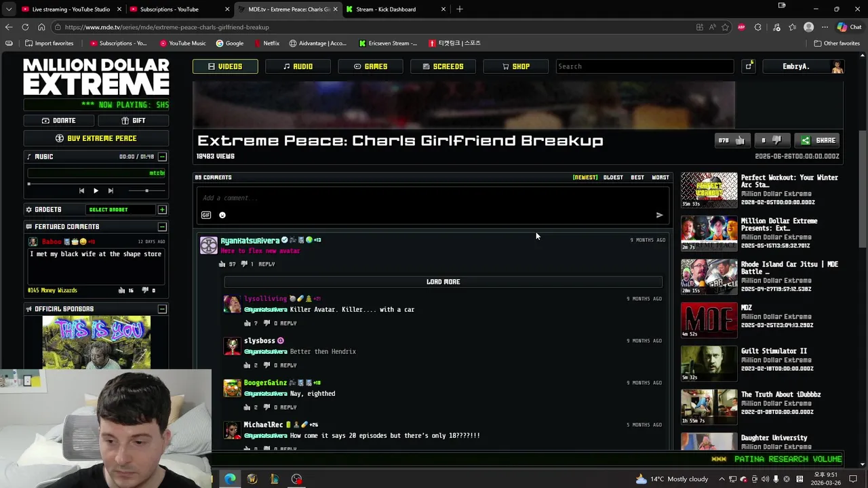Sort comments by Worst

[x=660, y=178]
